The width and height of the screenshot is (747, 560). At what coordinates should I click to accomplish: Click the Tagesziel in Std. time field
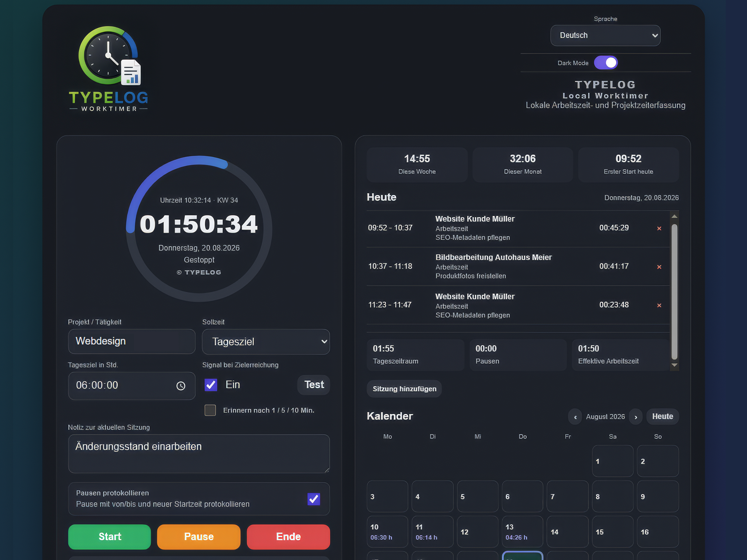click(132, 386)
